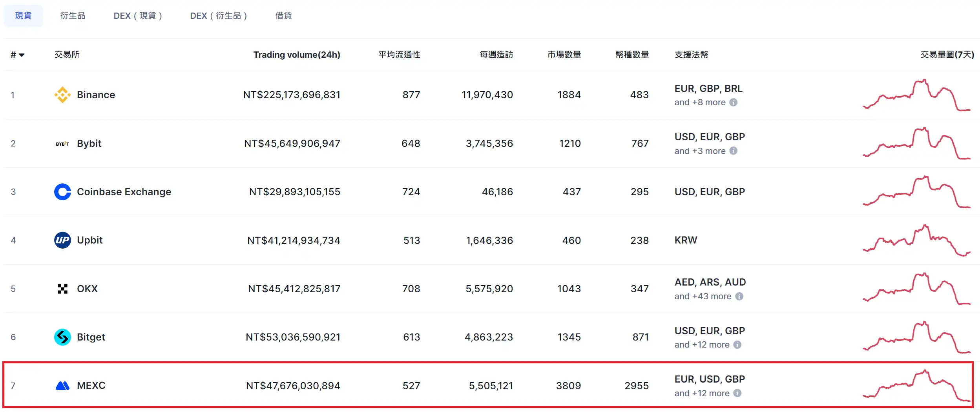Image resolution: width=980 pixels, height=412 pixels.
Task: Click Coinbase volume NT$29,893,105,155
Action: 295,192
